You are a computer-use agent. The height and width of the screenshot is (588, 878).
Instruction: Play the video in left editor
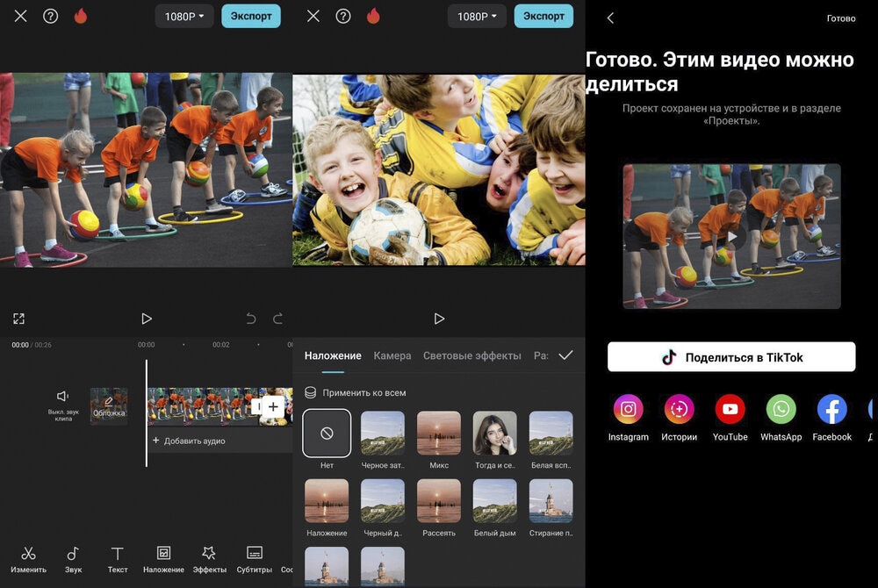tap(147, 319)
